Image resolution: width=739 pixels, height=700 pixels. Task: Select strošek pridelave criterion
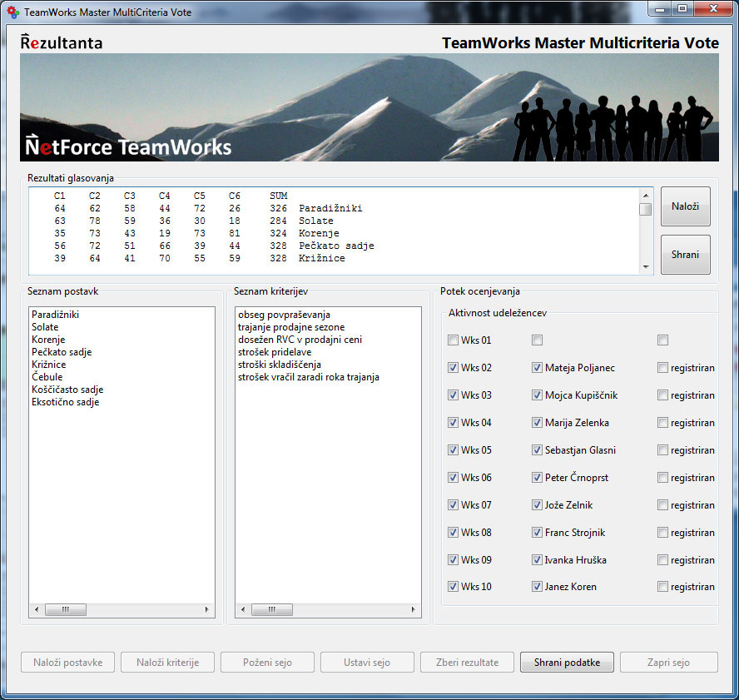coord(275,352)
